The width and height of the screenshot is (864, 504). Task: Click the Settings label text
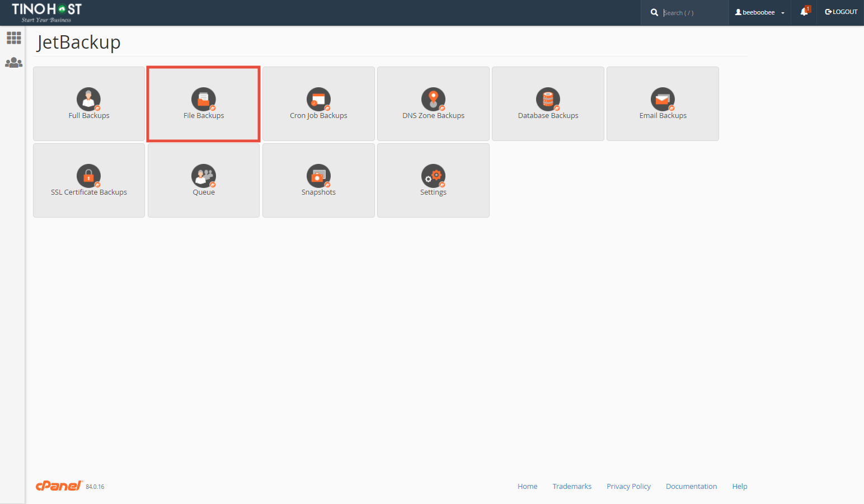point(433,192)
